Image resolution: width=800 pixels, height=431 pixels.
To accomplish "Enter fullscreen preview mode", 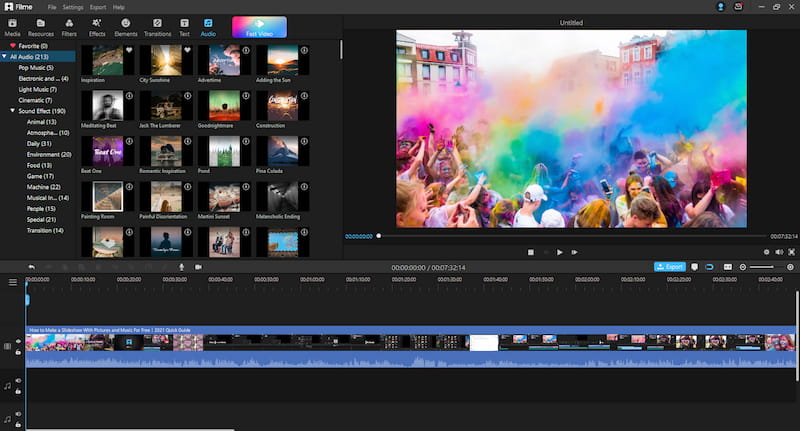I will click(792, 252).
